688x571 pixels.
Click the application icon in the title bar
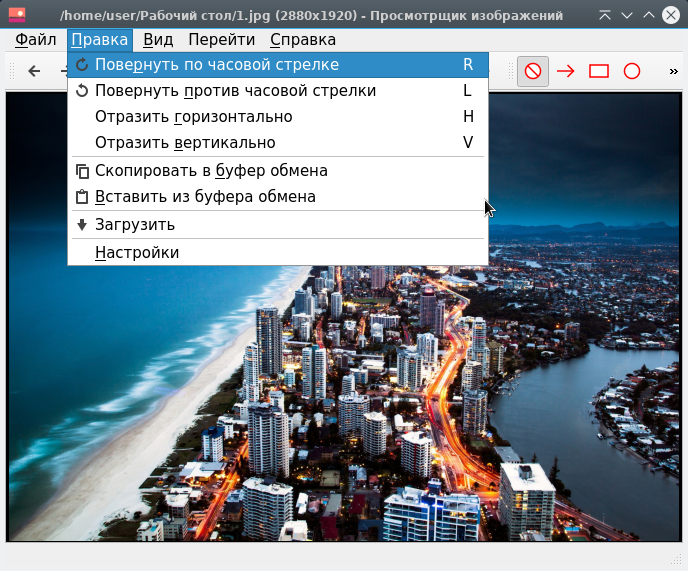(x=17, y=15)
